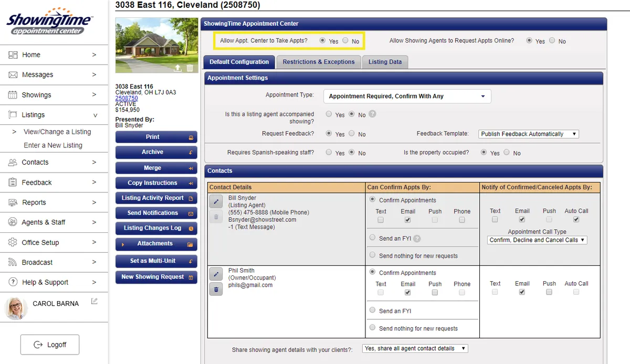Click help icon beside listing agent accompanied question
Image resolution: width=630 pixels, height=364 pixels.
pos(372,114)
